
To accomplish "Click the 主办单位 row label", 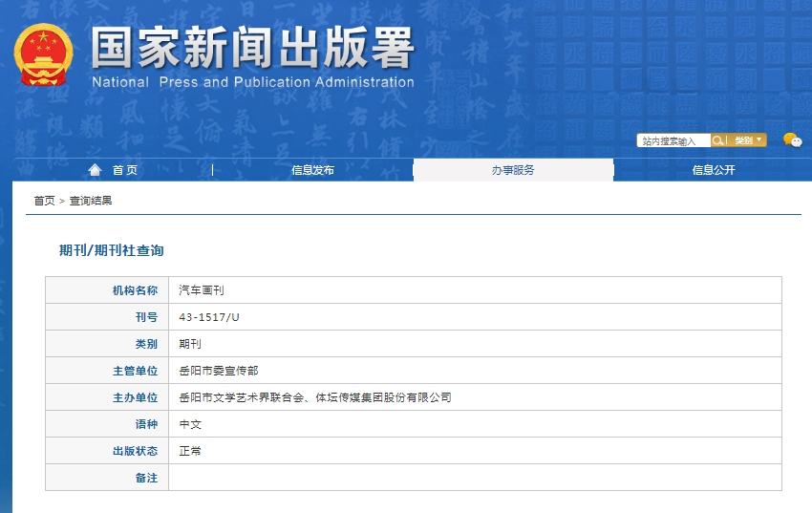I will 135,397.
